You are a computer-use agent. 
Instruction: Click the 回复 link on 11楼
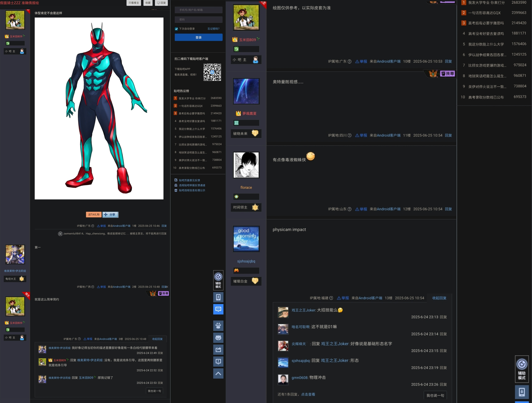point(449,136)
